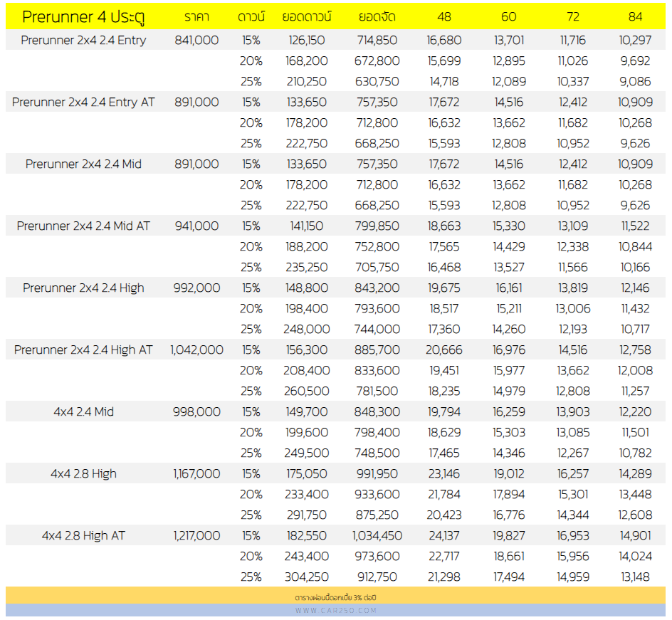
Task: Click installment value 16,680
Action: 444,41
